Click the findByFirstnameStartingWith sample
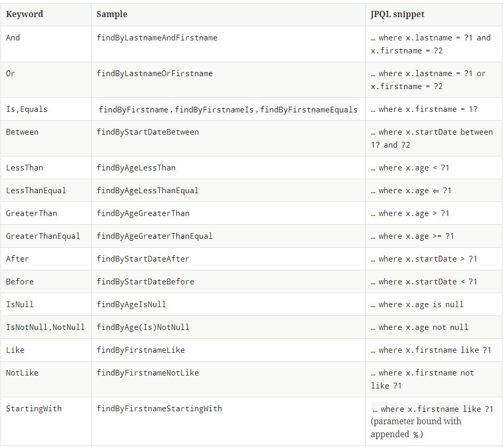The width and height of the screenshot is (504, 447). (x=159, y=409)
